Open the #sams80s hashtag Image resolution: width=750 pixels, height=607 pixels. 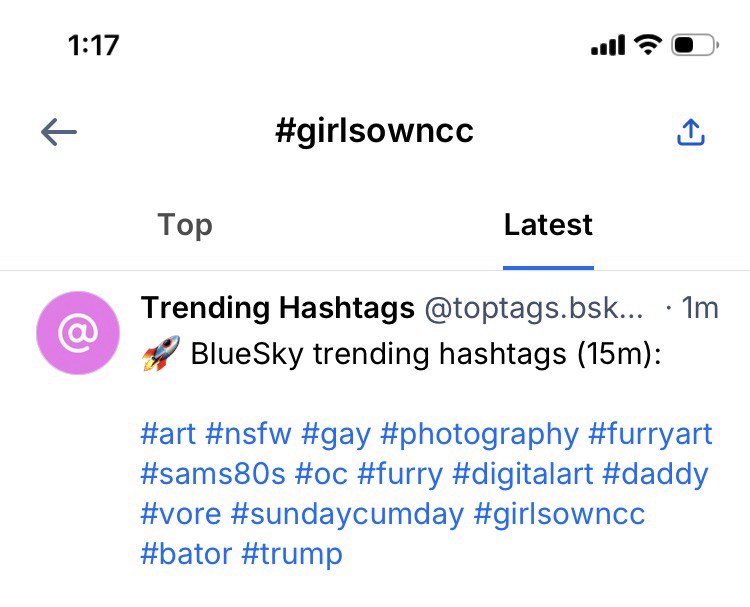click(x=213, y=474)
